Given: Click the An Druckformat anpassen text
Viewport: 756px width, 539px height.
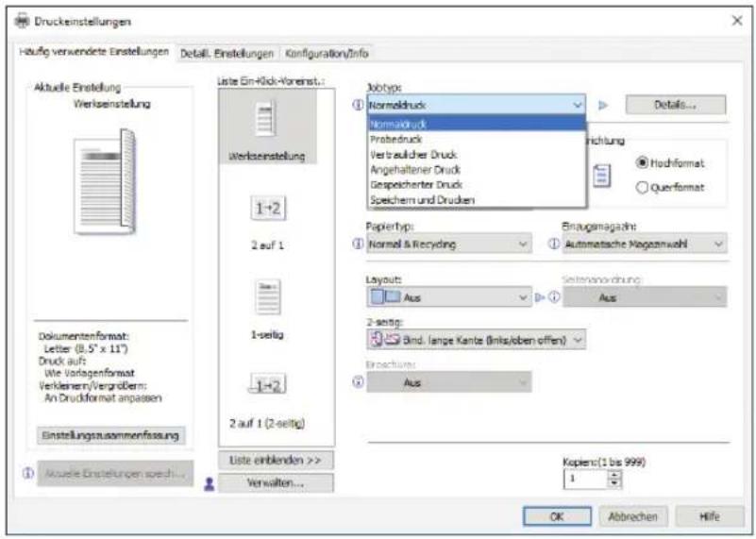Looking at the screenshot, I should [103, 398].
